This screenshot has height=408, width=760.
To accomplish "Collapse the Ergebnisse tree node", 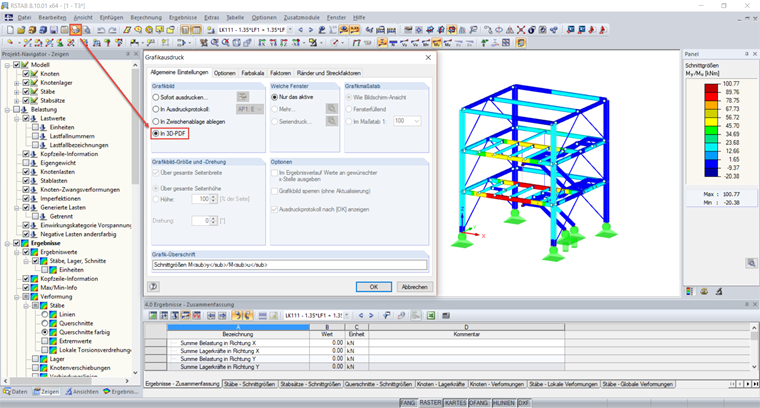I will (7, 243).
